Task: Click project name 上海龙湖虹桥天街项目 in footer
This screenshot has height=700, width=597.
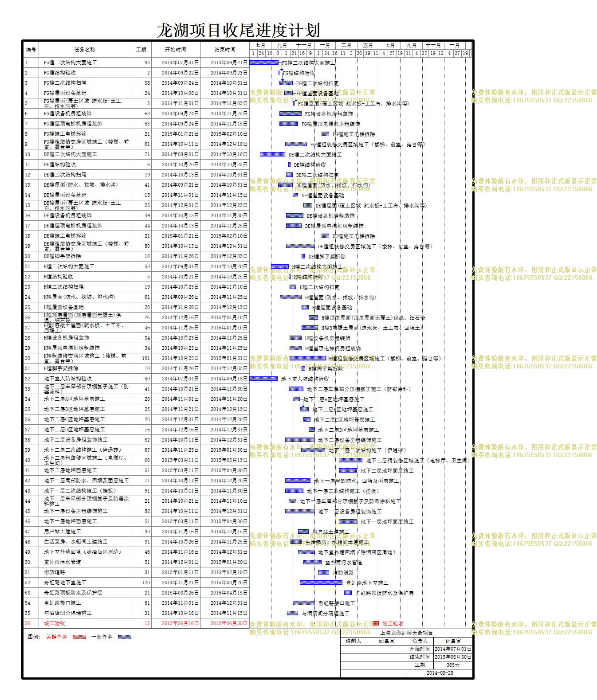Action: pyautogui.click(x=407, y=633)
